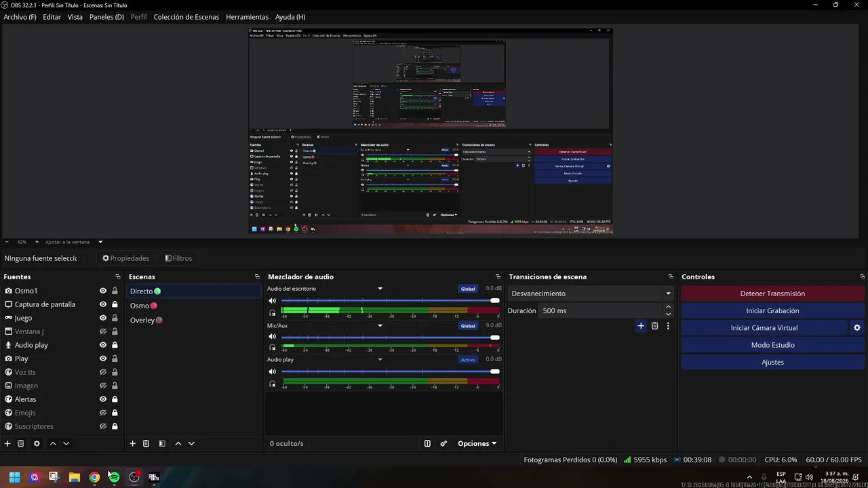Open transition properties three-dot menu
Viewport: 868px width, 488px height.
tap(668, 326)
